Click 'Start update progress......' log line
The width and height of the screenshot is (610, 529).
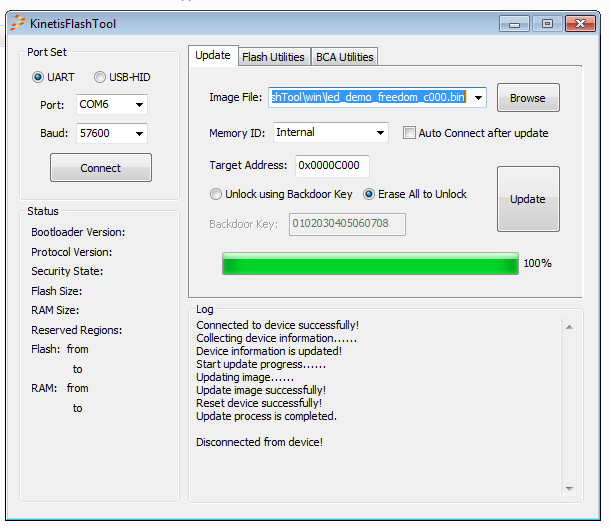point(261,364)
